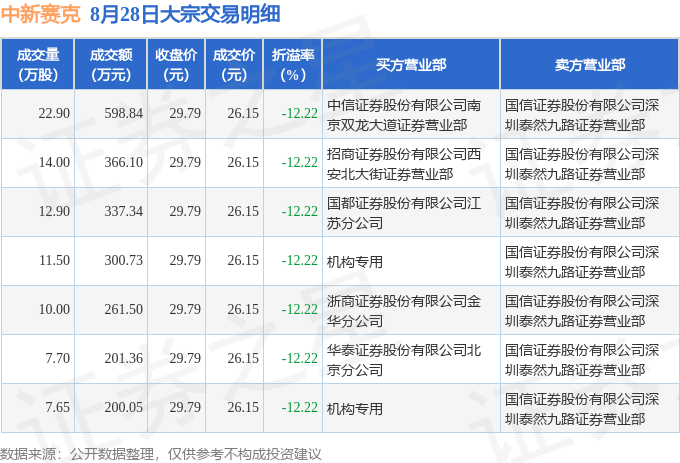
Task: Click 机构专用 in the 200.05 row
Action: coord(355,409)
